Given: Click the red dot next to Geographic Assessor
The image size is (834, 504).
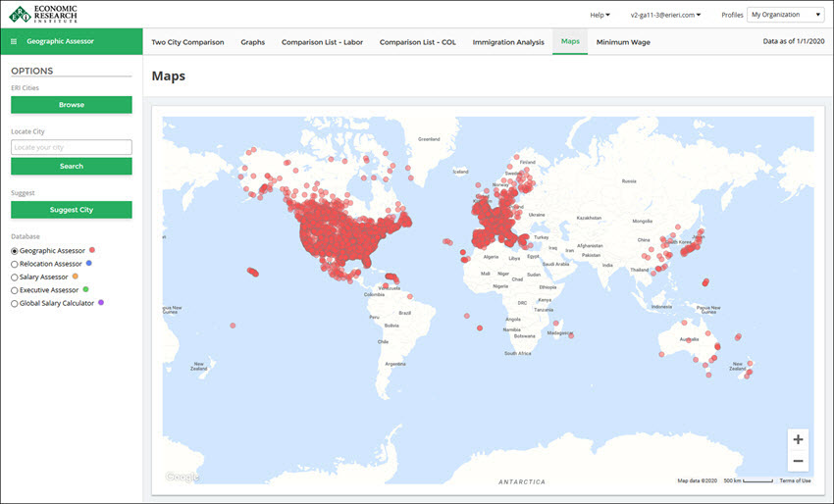Looking at the screenshot, I should click(92, 250).
